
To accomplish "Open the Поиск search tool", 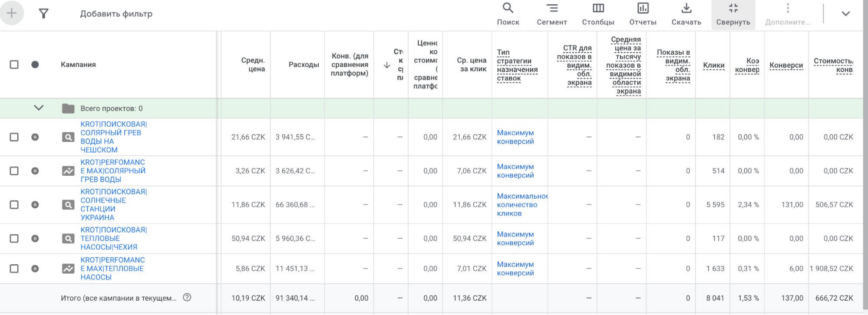I will [508, 14].
